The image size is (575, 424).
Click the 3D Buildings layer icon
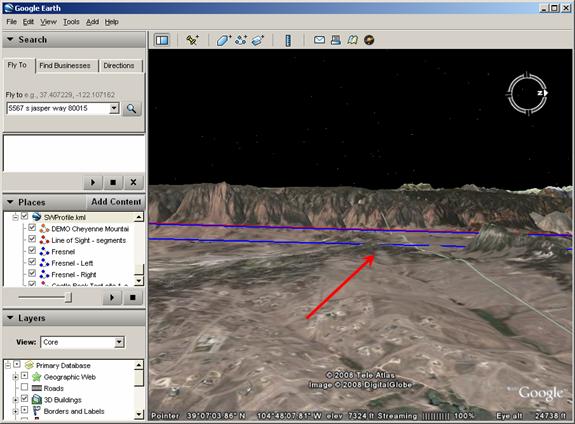[37, 399]
